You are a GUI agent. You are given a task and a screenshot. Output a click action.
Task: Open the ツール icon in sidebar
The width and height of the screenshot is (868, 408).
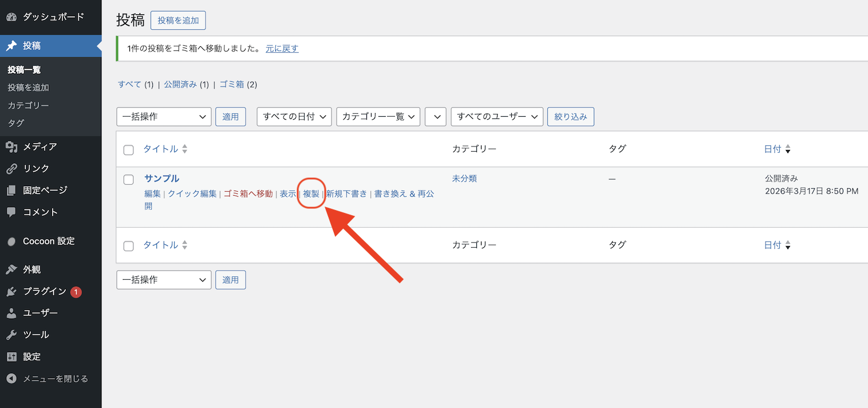coord(13,334)
